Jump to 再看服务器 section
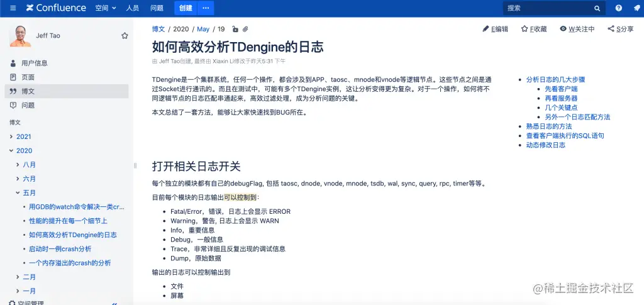The image size is (644, 305). pyautogui.click(x=562, y=99)
